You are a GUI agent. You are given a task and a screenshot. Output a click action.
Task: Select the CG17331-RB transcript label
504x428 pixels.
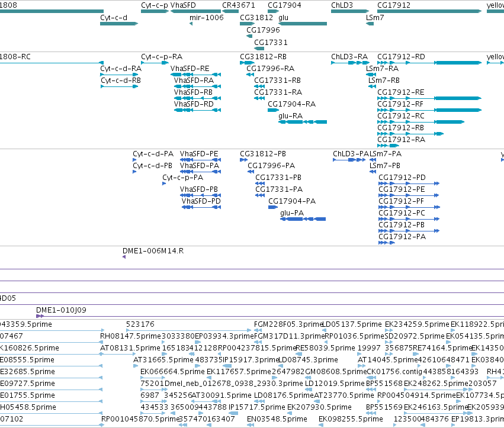tap(277, 81)
